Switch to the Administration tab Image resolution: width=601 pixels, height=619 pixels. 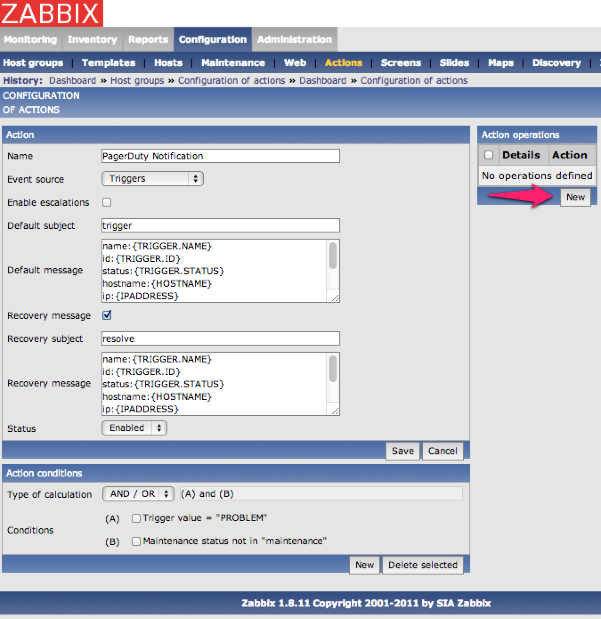click(x=294, y=40)
